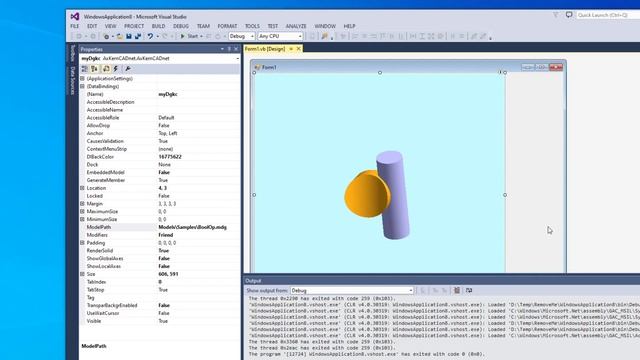Expand the (ApplicationSettings) property
The width and height of the screenshot is (640, 360).
pyautogui.click(x=82, y=78)
